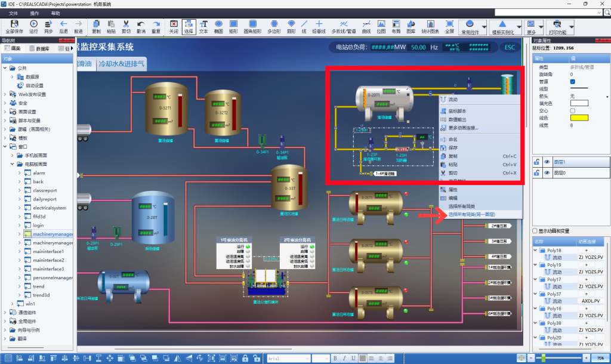The image size is (611, 364).
Task: Click the 运行 (Run) toolbar icon
Action: [x=33, y=26]
